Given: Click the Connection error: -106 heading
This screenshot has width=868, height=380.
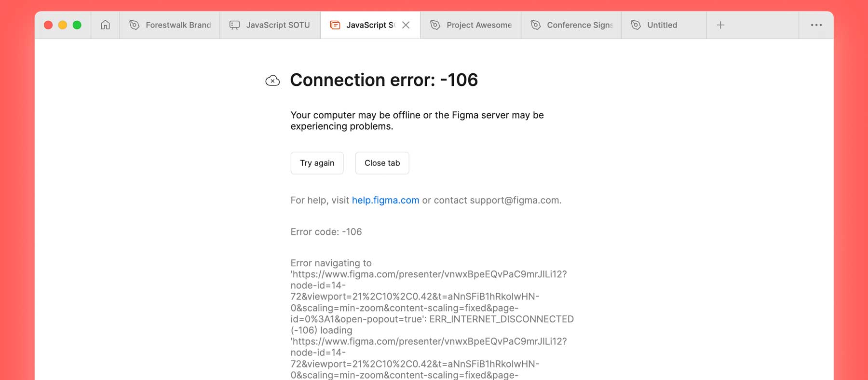Looking at the screenshot, I should tap(384, 80).
